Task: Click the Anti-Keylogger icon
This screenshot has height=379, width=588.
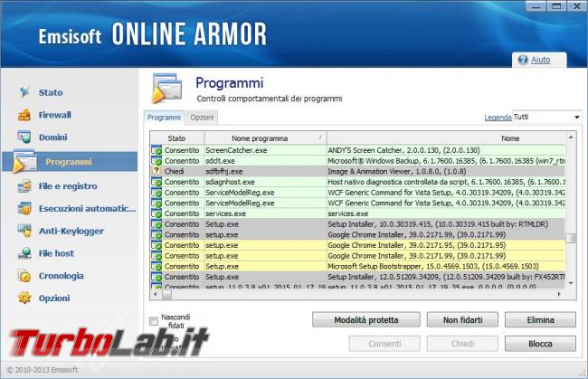Action: pyautogui.click(x=24, y=231)
